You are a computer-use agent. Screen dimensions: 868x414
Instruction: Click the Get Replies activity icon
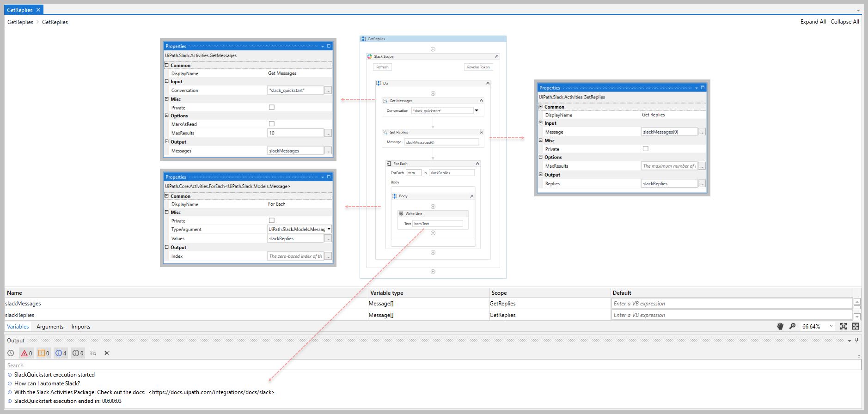[x=385, y=132]
